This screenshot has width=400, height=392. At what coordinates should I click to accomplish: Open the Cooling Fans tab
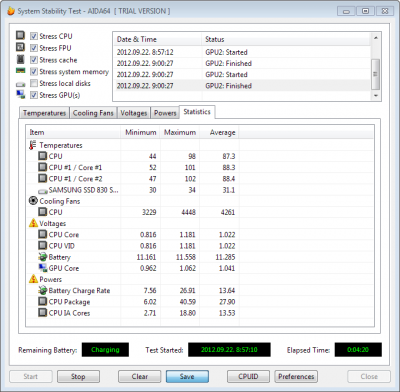coord(93,113)
